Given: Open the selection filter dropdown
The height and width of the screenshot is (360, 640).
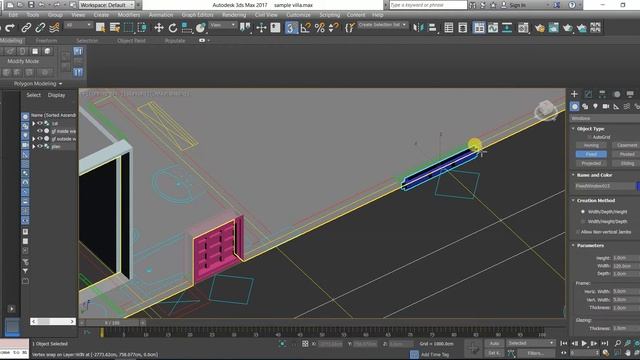Looking at the screenshot, I should 79,25.
